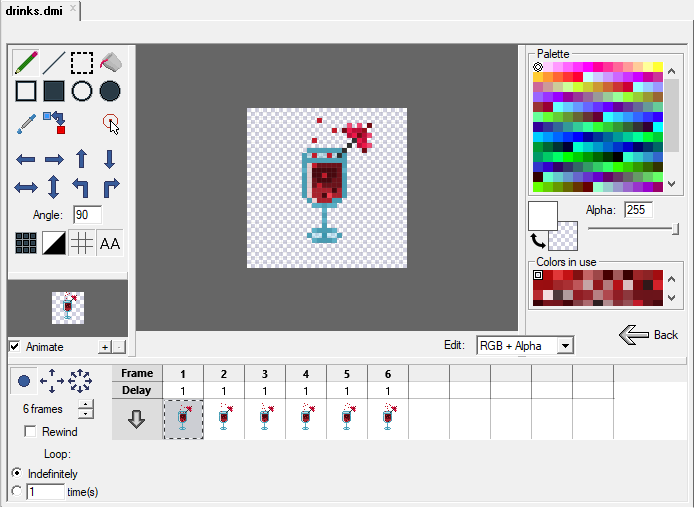Pick the paint bucket fill tool
694x508 pixels.
[x=110, y=63]
